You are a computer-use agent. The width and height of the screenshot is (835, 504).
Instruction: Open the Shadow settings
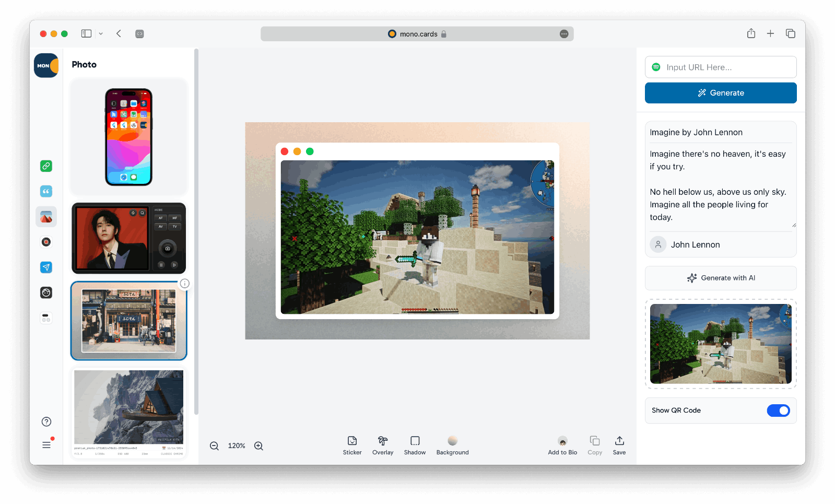click(x=415, y=446)
